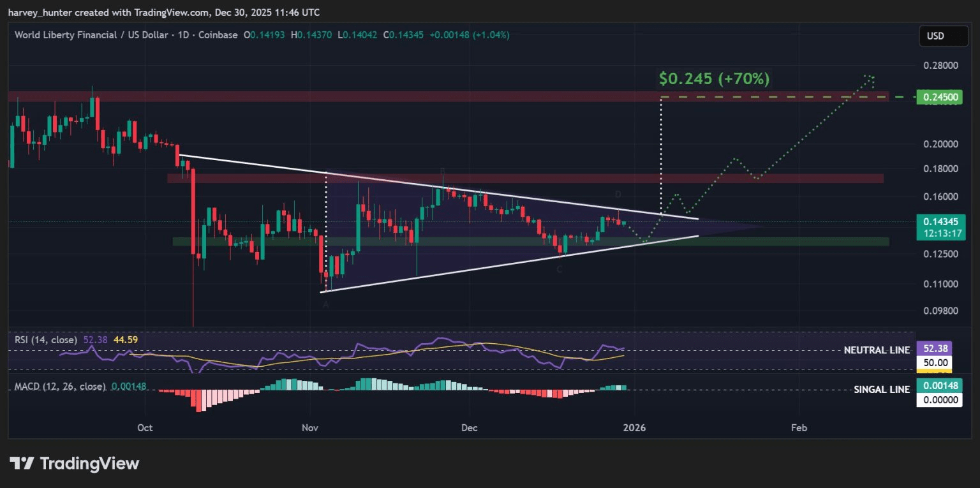Click the Oct label on time axis
Screen dimensions: 980x488
click(x=145, y=427)
